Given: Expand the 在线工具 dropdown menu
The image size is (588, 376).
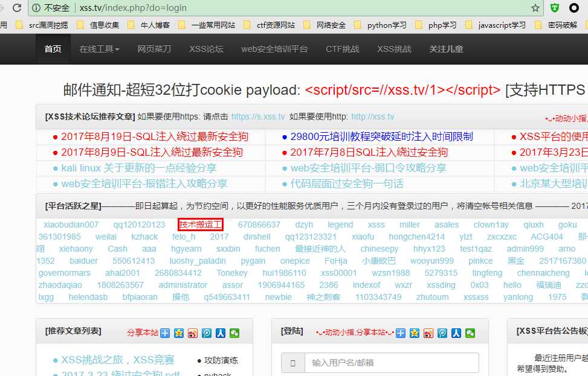Looking at the screenshot, I should 99,49.
